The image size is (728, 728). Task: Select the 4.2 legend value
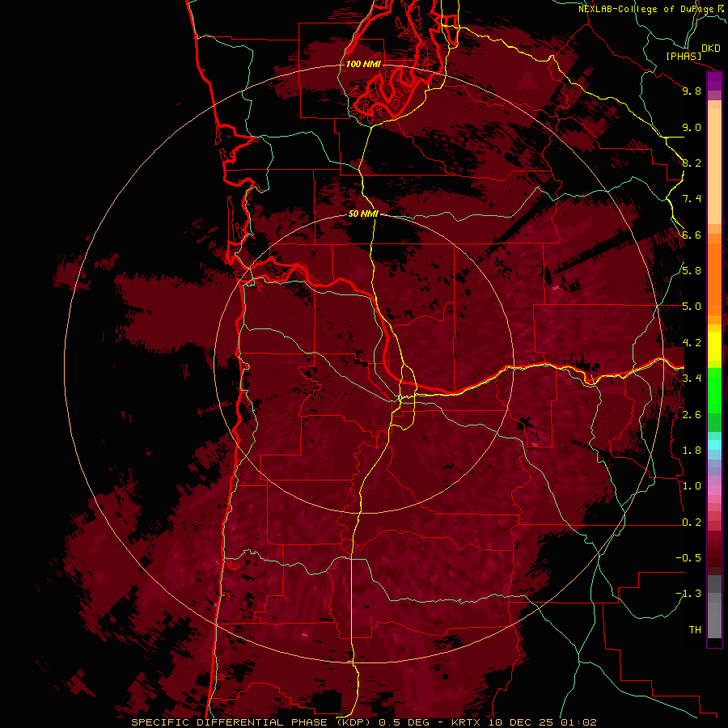pyautogui.click(x=692, y=343)
